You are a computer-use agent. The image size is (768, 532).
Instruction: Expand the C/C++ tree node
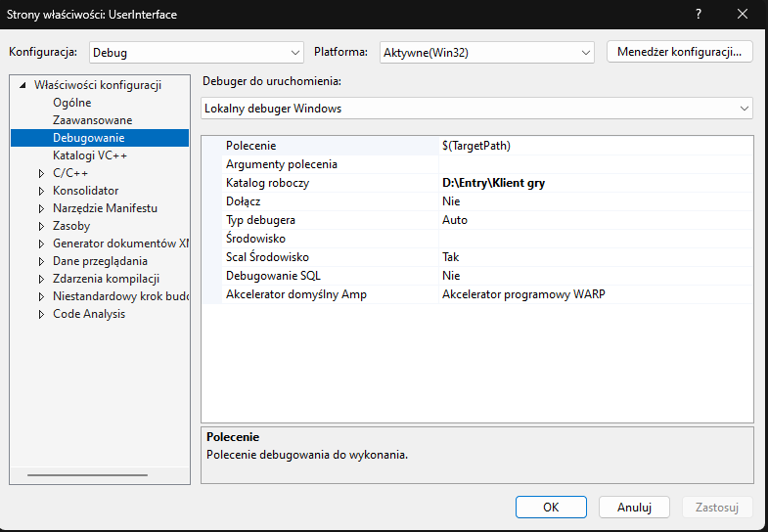point(41,173)
